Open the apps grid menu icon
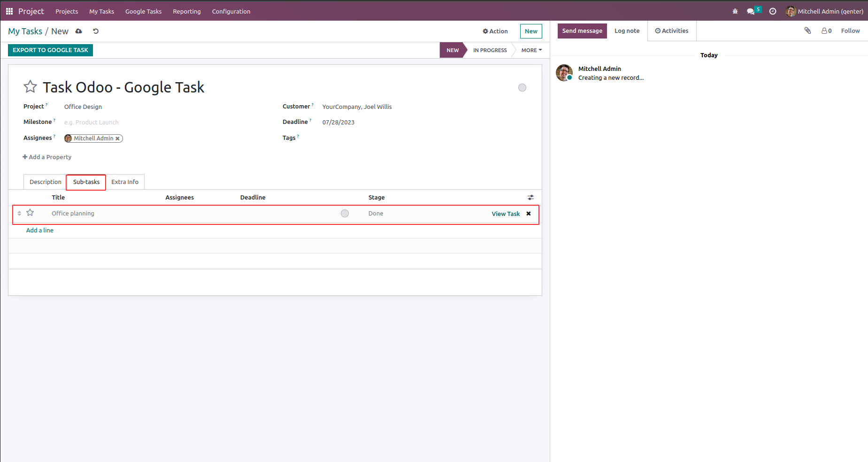This screenshot has width=868, height=462. click(9, 11)
